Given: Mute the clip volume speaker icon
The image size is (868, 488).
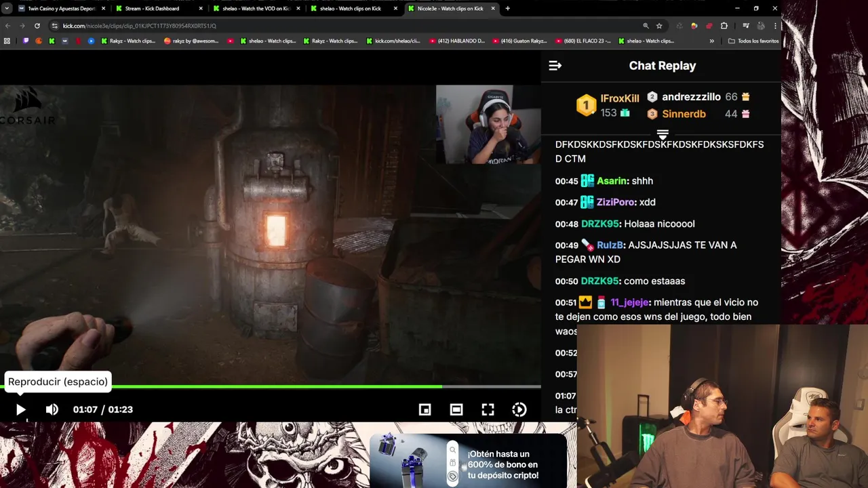Looking at the screenshot, I should 52,409.
